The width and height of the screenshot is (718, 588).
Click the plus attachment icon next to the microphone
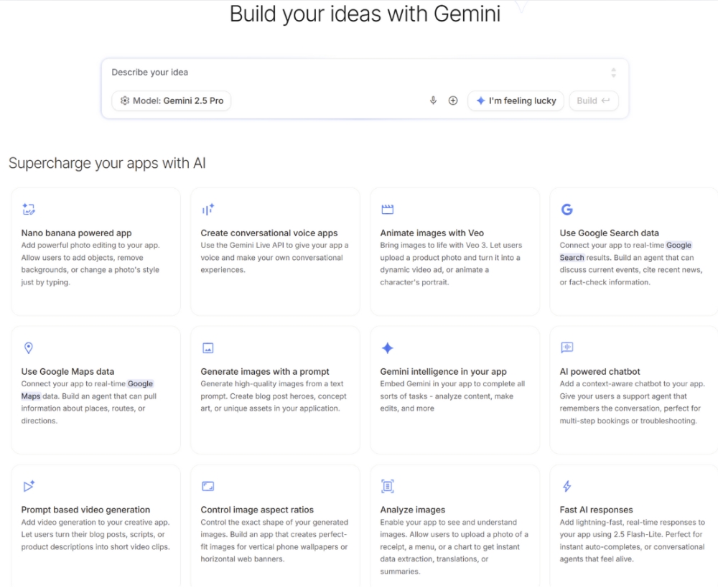pyautogui.click(x=454, y=101)
